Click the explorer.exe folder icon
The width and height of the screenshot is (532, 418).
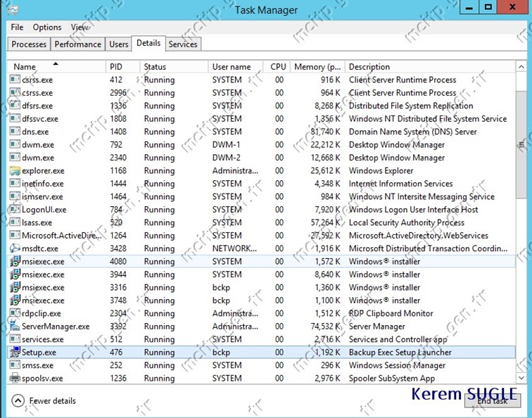coord(15,171)
